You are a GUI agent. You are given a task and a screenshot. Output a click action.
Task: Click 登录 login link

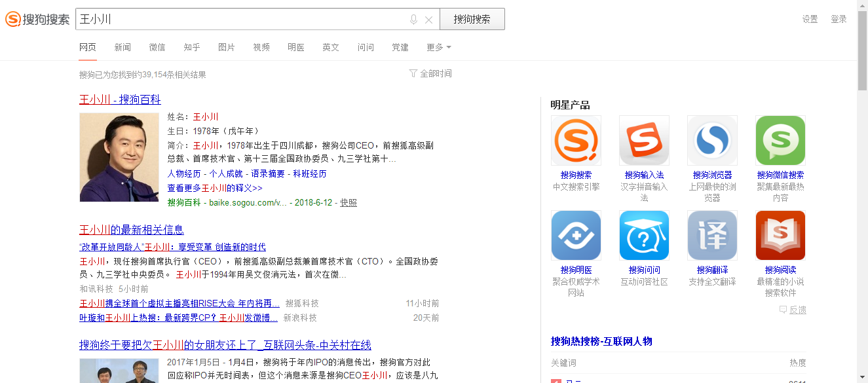click(839, 19)
